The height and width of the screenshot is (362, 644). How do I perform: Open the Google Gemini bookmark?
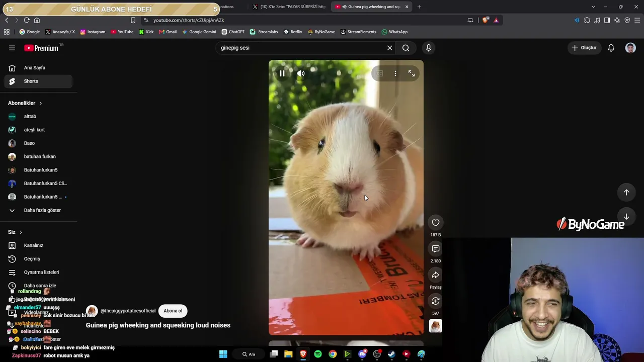click(199, 32)
